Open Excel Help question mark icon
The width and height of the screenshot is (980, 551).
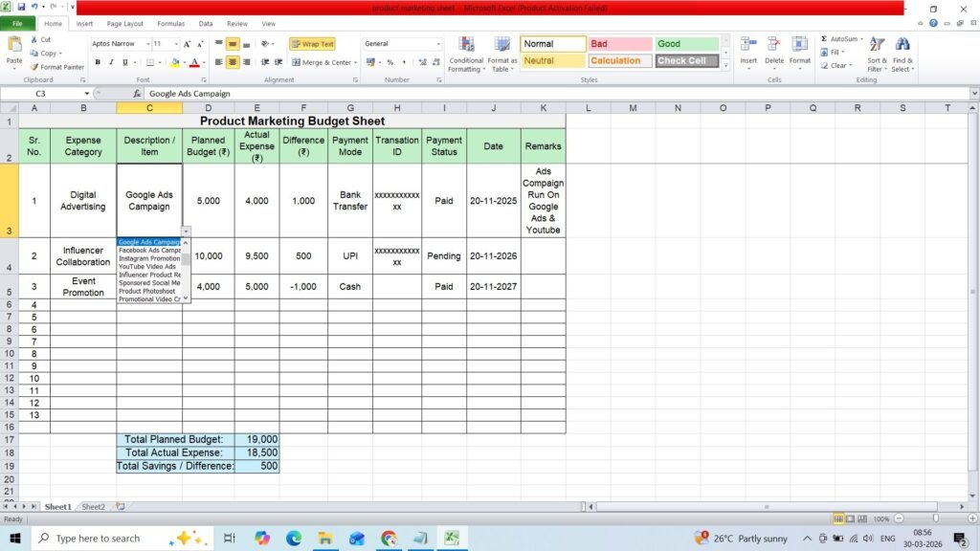tap(933, 24)
